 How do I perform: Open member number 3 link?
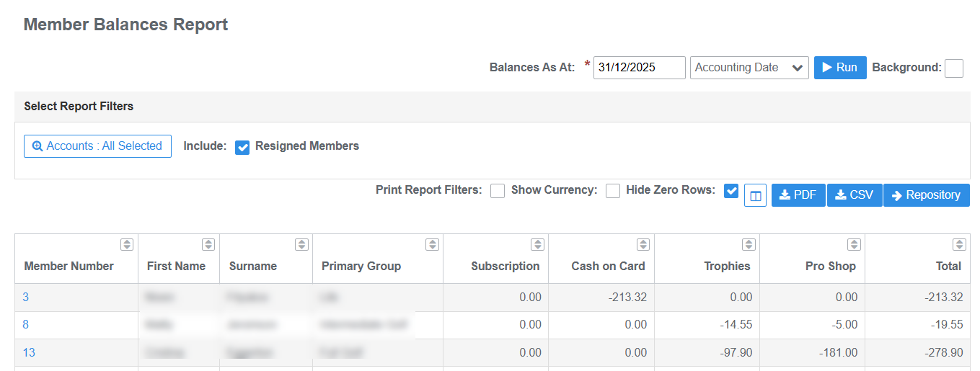click(26, 297)
